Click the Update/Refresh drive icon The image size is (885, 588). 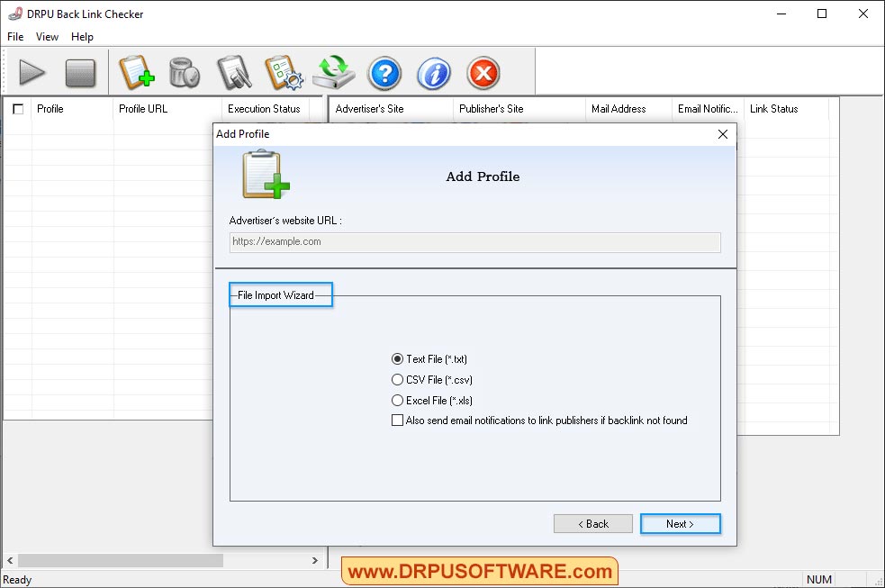click(334, 73)
